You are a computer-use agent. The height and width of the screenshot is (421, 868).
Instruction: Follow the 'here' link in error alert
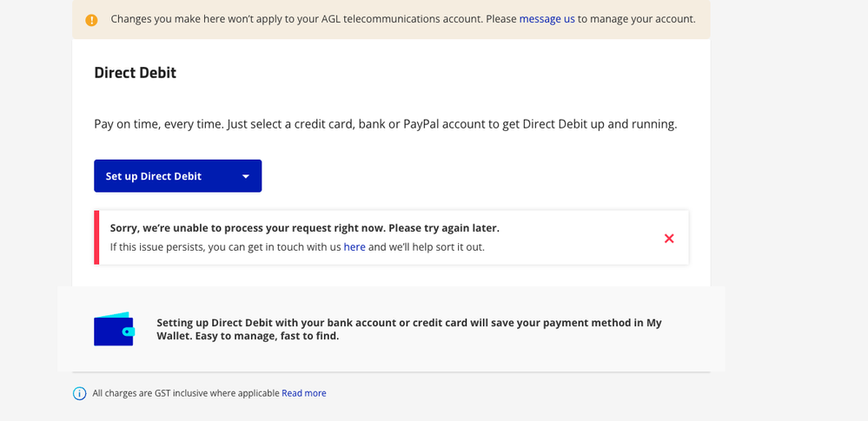pos(354,247)
